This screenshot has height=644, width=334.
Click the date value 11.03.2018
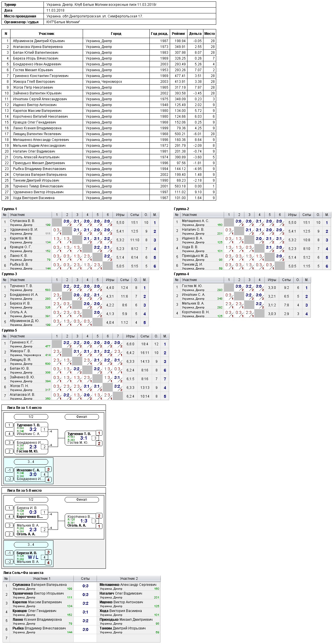pyautogui.click(x=55, y=10)
